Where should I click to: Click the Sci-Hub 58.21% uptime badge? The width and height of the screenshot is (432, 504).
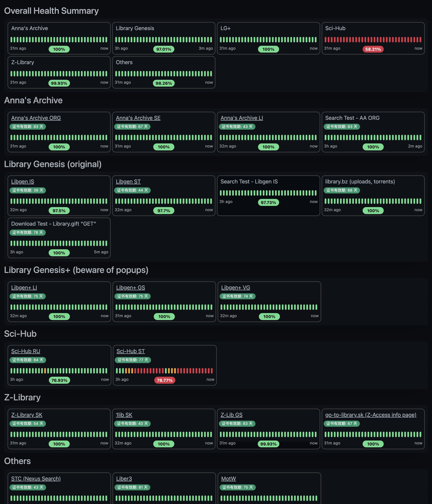click(x=373, y=49)
